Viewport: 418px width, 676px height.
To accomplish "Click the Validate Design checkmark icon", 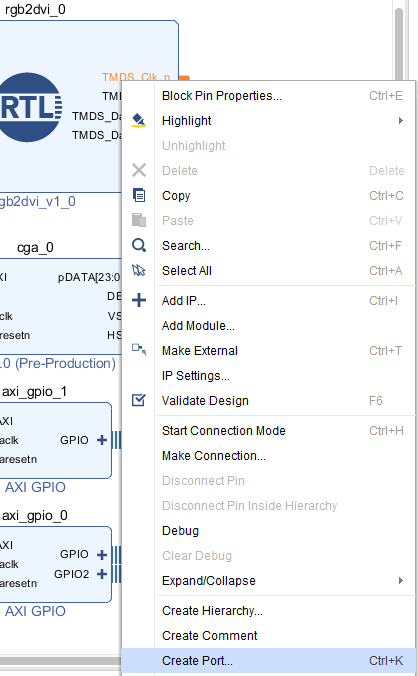I will pos(139,400).
